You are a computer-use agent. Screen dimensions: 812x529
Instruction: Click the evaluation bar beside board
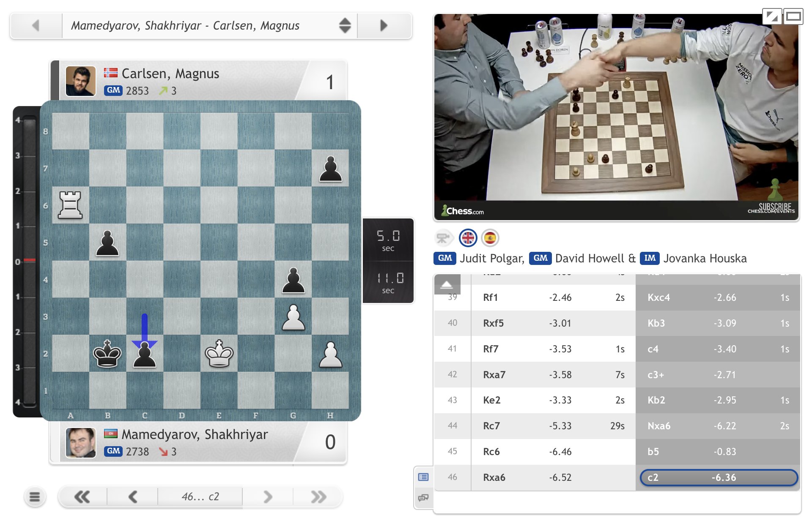[29, 262]
